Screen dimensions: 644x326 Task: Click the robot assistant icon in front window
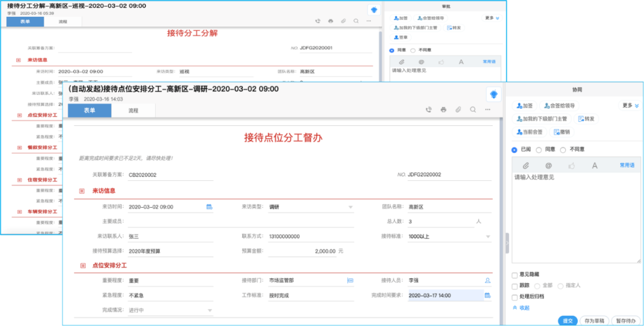[494, 94]
